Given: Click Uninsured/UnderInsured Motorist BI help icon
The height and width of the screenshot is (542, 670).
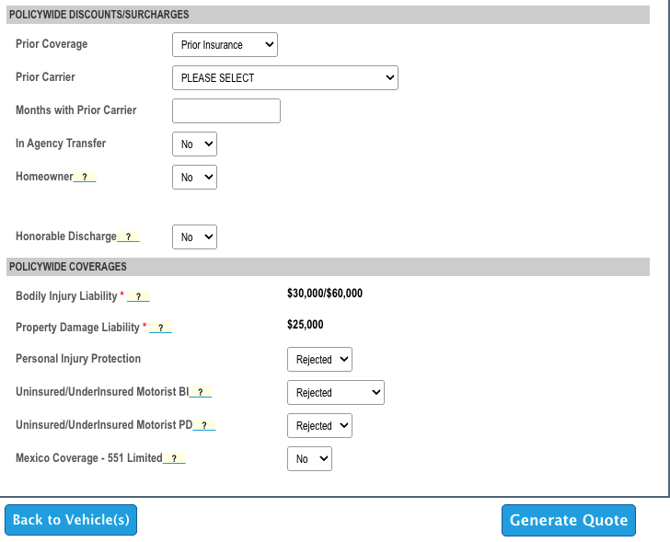Looking at the screenshot, I should pyautogui.click(x=201, y=393).
